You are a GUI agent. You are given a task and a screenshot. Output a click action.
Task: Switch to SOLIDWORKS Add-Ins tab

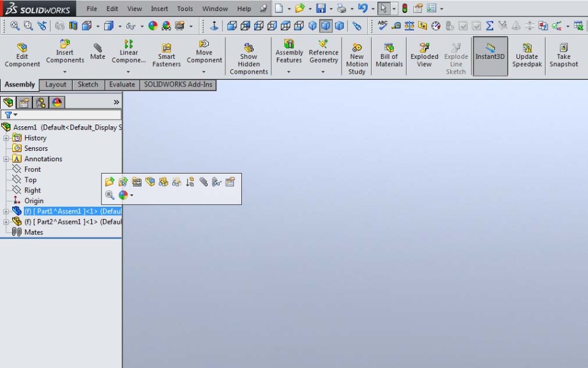178,85
